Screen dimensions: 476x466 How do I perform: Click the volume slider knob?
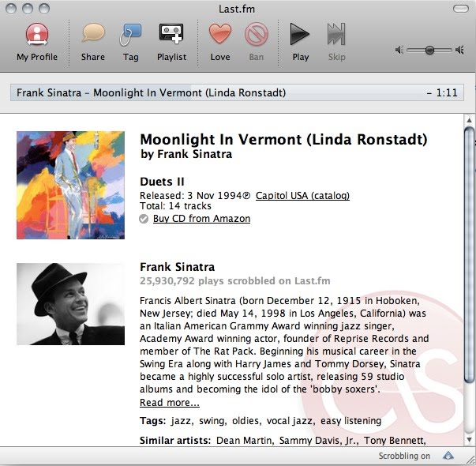click(429, 50)
